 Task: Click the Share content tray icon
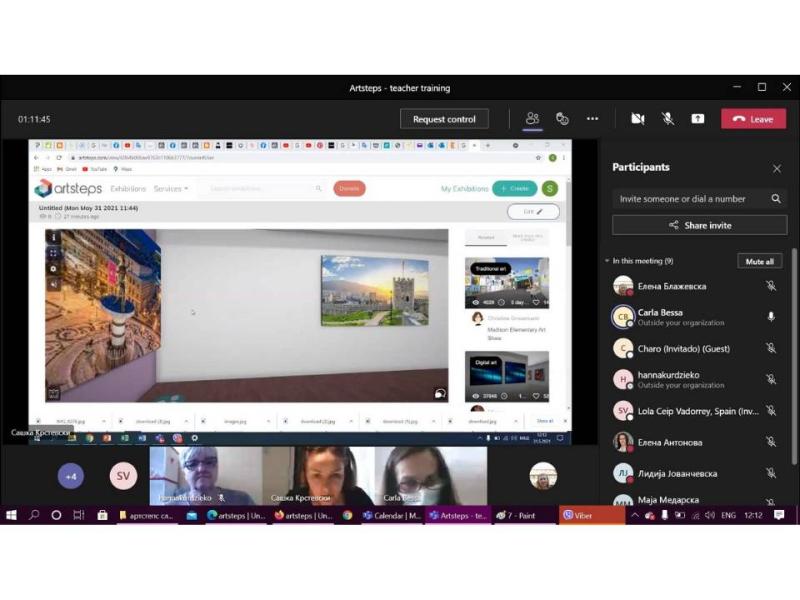[x=697, y=119]
